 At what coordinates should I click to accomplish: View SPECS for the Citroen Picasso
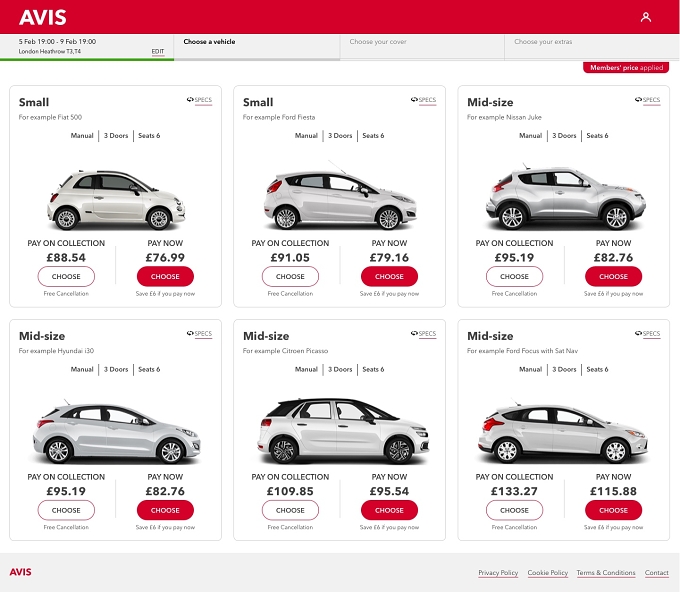pos(424,334)
